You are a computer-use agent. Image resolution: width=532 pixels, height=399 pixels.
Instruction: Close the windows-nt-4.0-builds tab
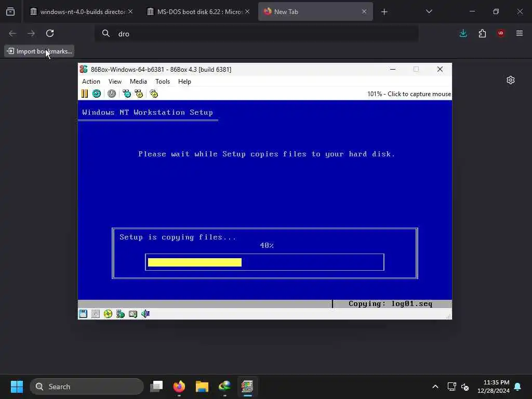pos(130,11)
